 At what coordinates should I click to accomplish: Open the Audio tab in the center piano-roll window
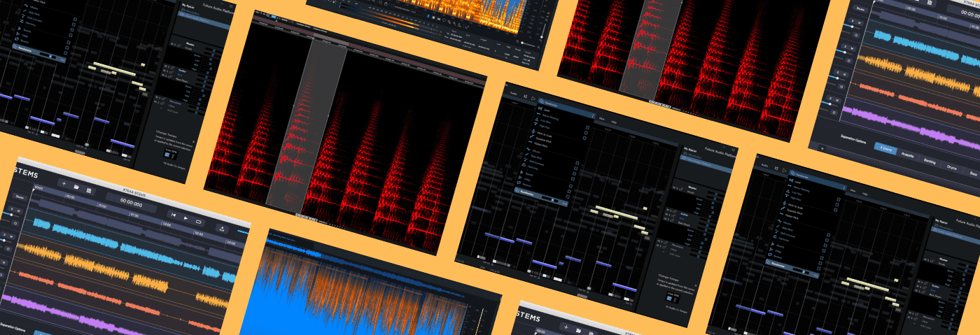point(513,94)
